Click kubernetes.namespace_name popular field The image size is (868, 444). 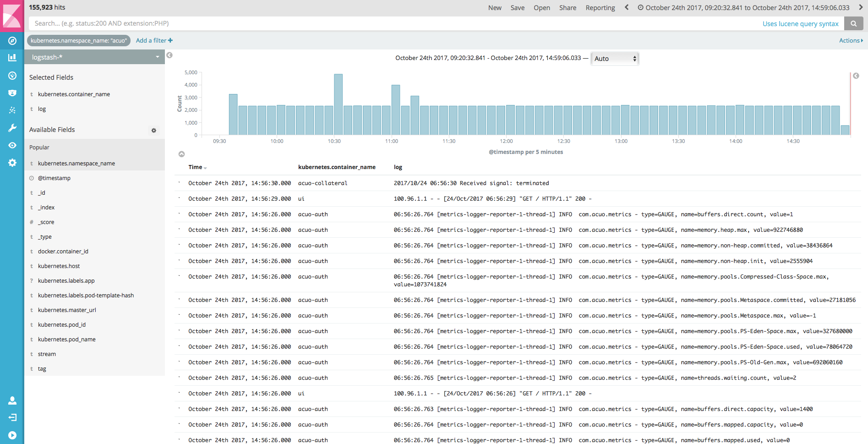click(76, 164)
